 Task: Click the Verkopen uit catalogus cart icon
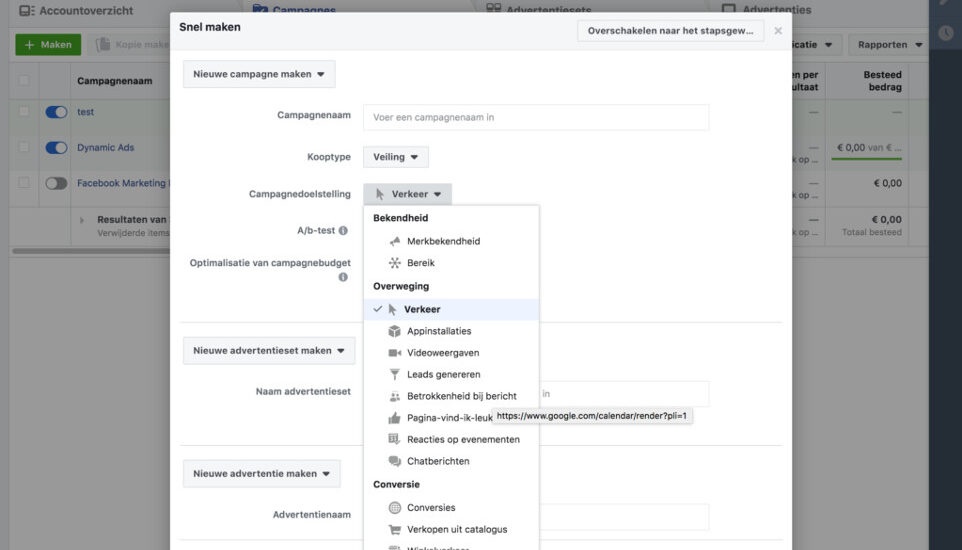[394, 529]
